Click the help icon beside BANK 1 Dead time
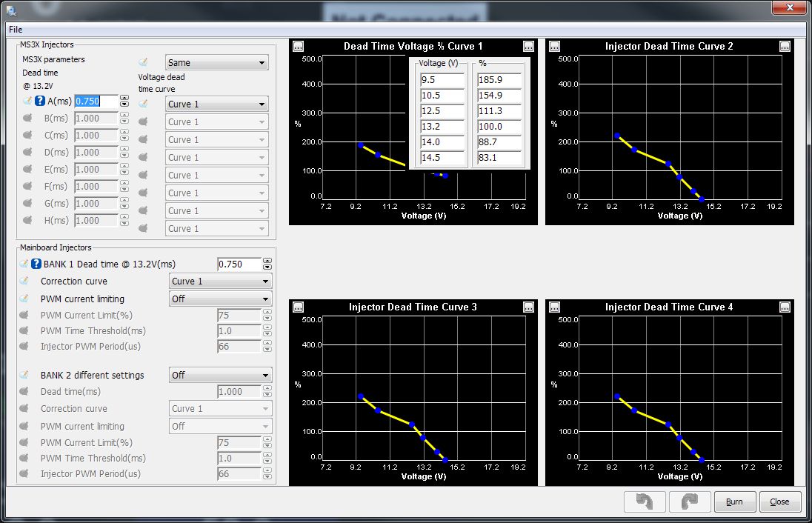This screenshot has width=812, height=523. pyautogui.click(x=35, y=264)
